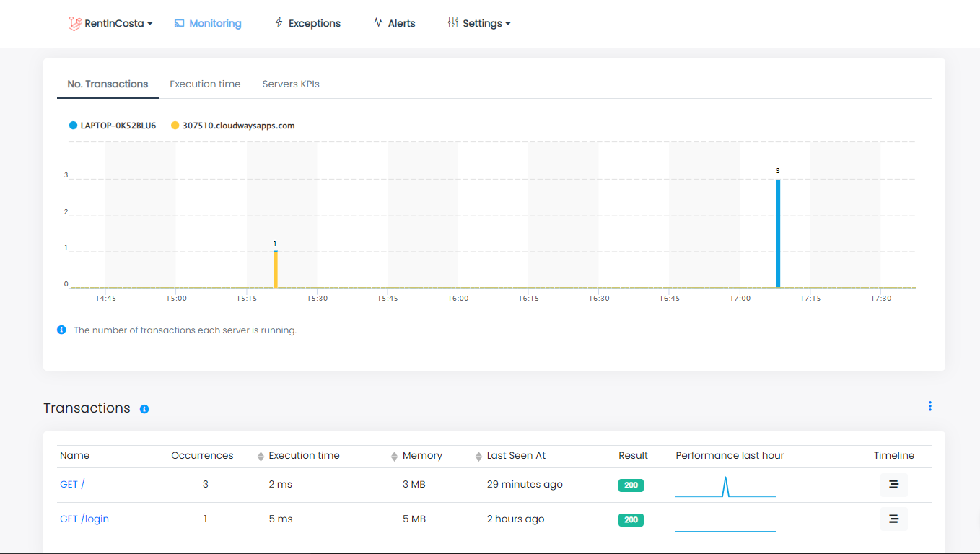Click the Alerts pulse icon
This screenshot has width=980, height=554.
376,22
